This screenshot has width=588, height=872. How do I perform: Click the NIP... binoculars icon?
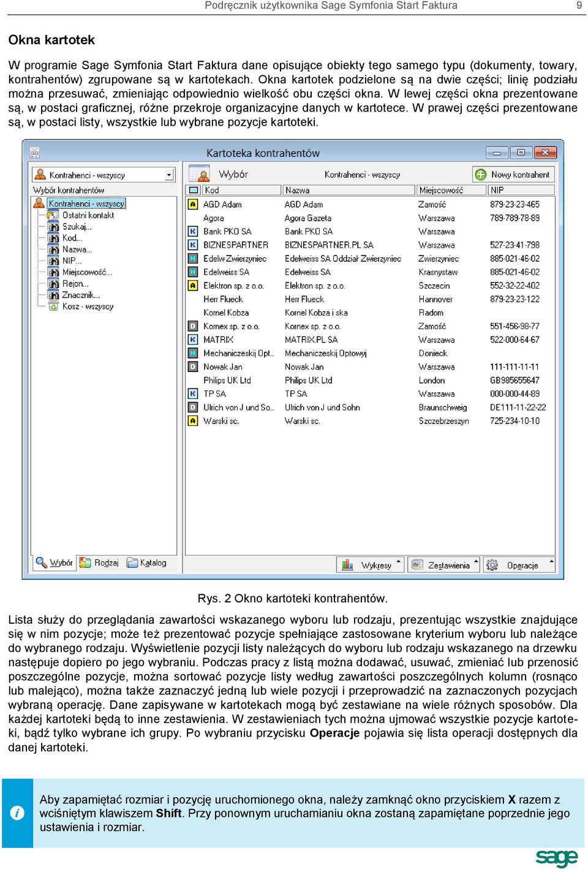point(54,260)
